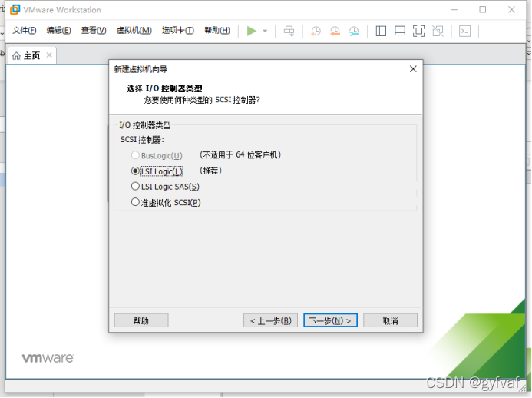Click the console view icon

point(464,32)
